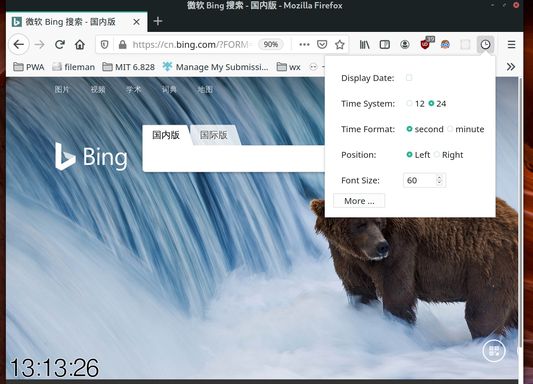Screen dimensions: 533x384
Task: Reload the current page
Action: 60,45
